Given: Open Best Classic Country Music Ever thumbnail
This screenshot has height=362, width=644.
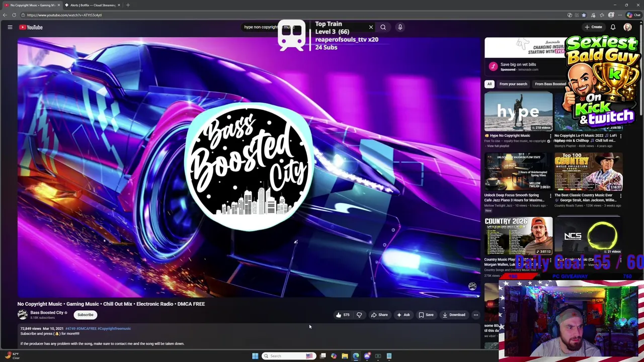Looking at the screenshot, I should tap(588, 172).
